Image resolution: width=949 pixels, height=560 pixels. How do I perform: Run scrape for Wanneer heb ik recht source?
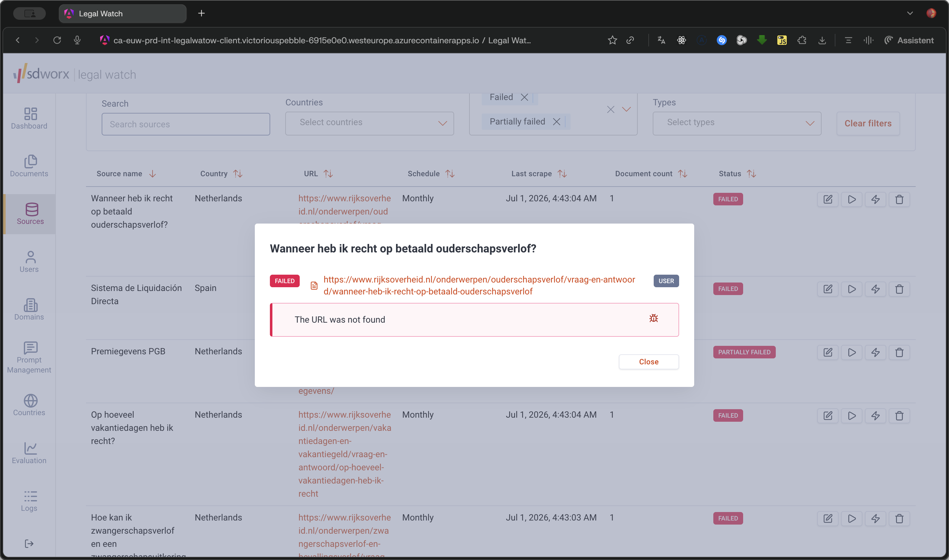point(852,199)
